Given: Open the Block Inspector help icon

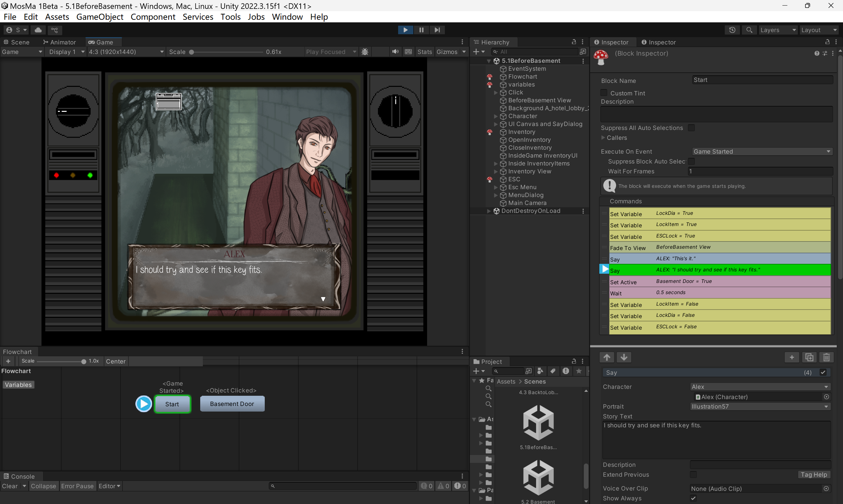Looking at the screenshot, I should 816,53.
